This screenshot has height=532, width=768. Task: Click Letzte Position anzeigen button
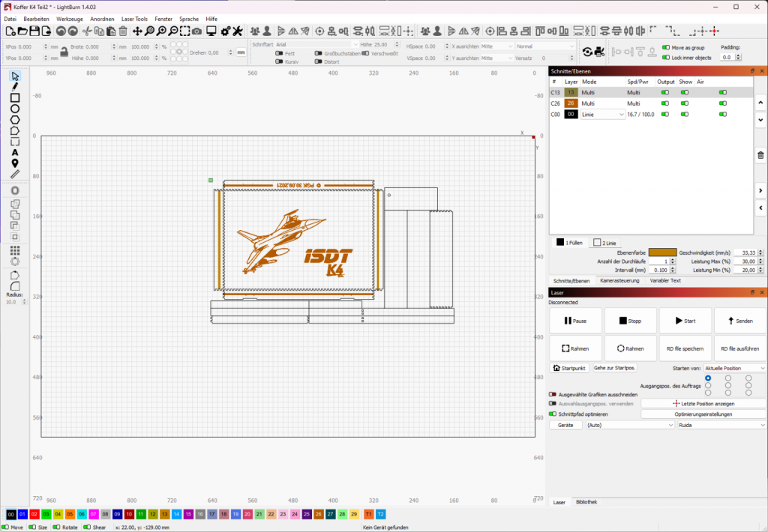[x=703, y=404]
